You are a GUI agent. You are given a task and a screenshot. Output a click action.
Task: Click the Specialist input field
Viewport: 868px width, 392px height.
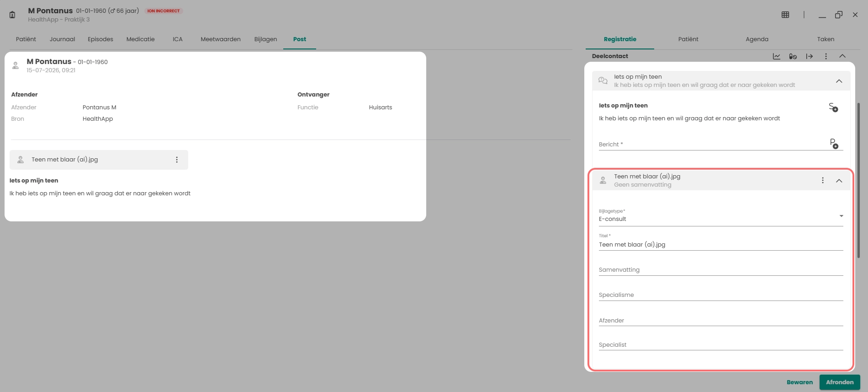coord(721,345)
